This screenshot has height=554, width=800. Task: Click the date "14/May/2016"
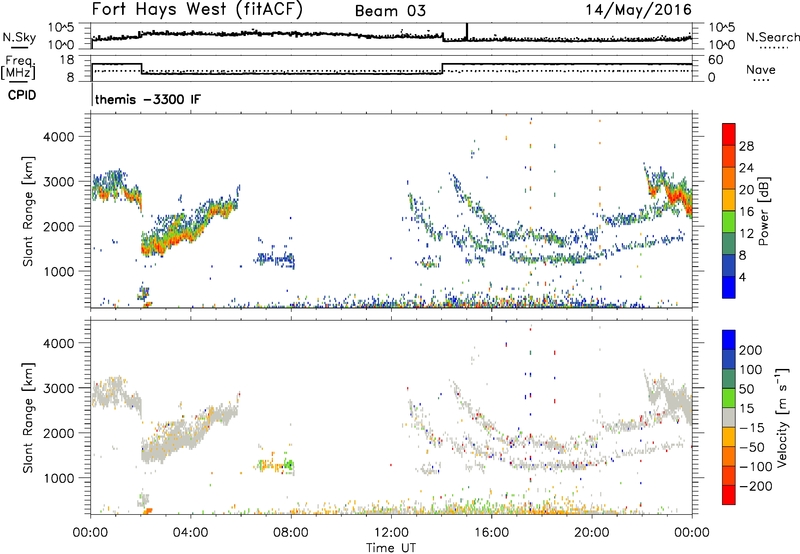(x=638, y=10)
